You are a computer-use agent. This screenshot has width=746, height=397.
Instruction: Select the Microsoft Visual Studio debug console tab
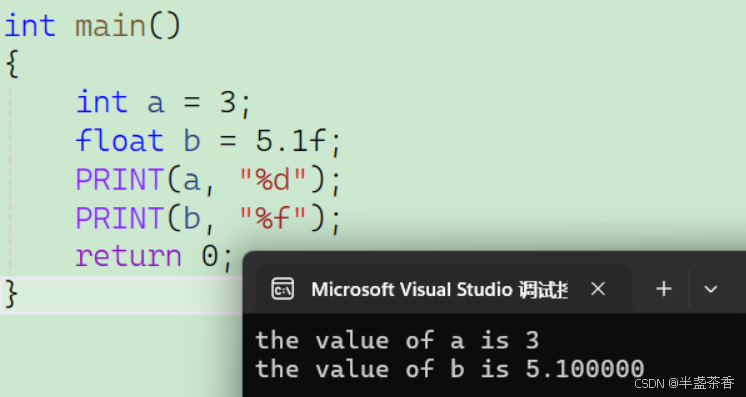tap(443, 288)
